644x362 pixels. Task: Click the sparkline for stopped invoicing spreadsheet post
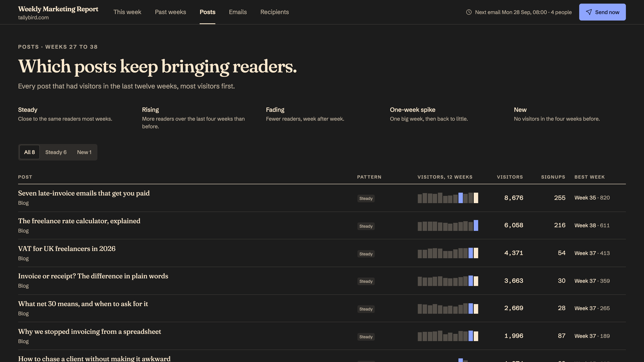tap(448, 336)
